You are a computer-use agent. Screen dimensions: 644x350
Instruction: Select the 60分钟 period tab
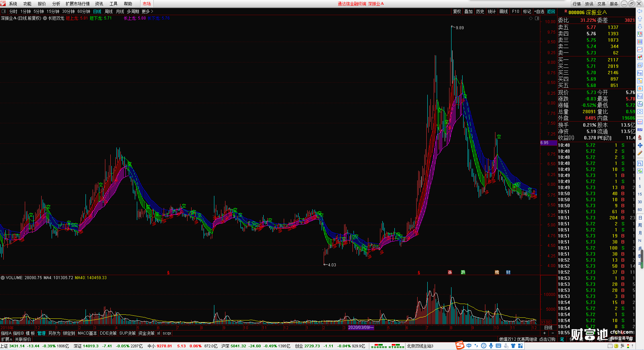pos(84,11)
